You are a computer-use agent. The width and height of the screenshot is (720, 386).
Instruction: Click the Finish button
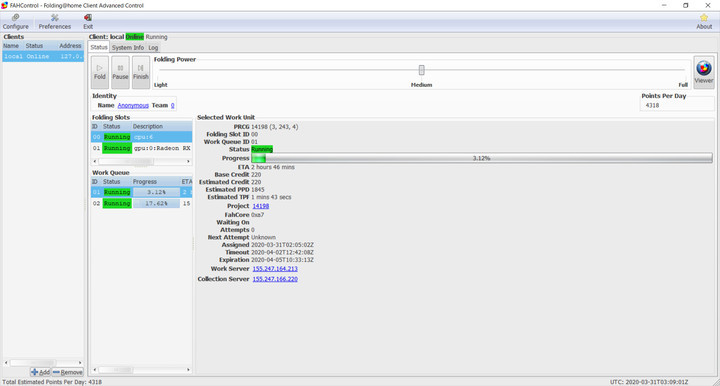click(x=141, y=72)
